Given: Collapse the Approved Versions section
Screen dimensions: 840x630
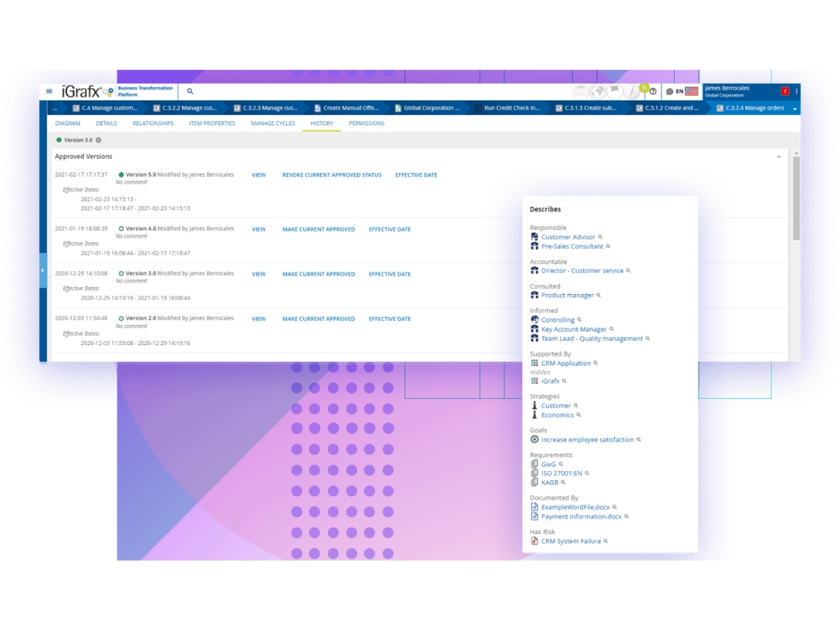Looking at the screenshot, I should (x=778, y=157).
